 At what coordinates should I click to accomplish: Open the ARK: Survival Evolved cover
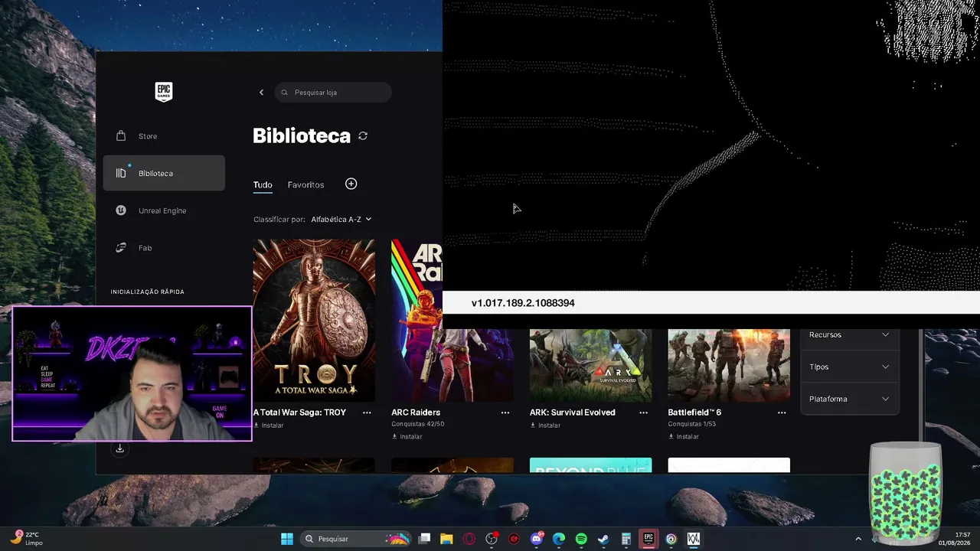[x=590, y=365]
